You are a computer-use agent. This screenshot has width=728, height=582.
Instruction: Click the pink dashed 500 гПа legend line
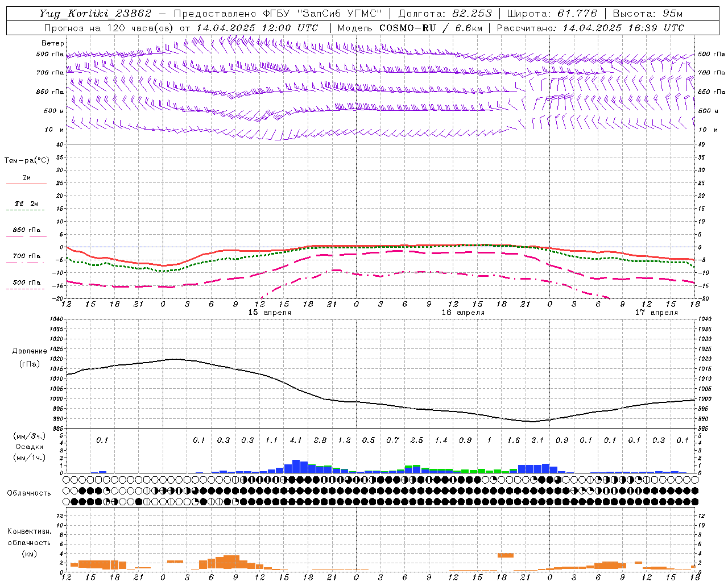coord(25,289)
